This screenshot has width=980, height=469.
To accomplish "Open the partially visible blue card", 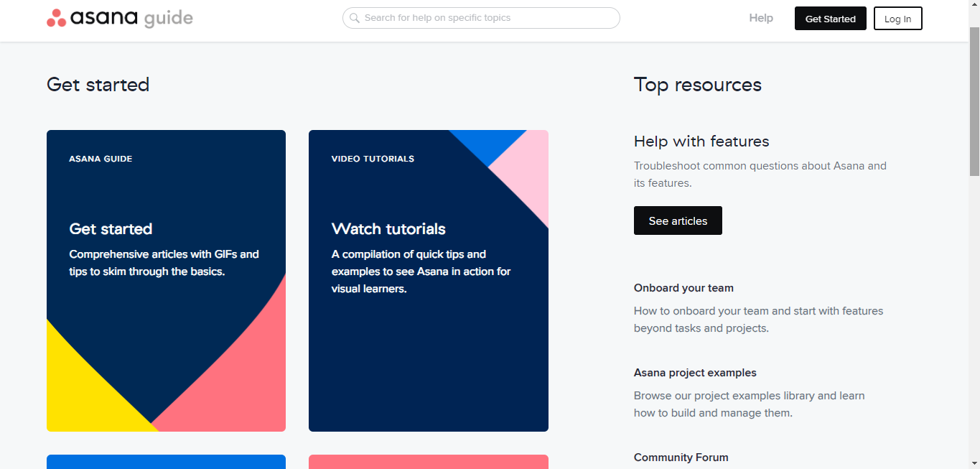I will point(166,462).
